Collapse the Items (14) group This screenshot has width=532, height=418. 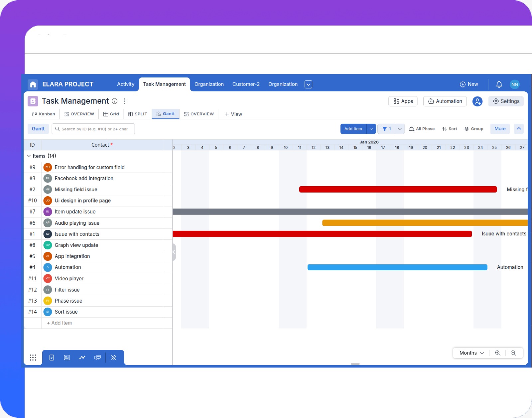(29, 156)
